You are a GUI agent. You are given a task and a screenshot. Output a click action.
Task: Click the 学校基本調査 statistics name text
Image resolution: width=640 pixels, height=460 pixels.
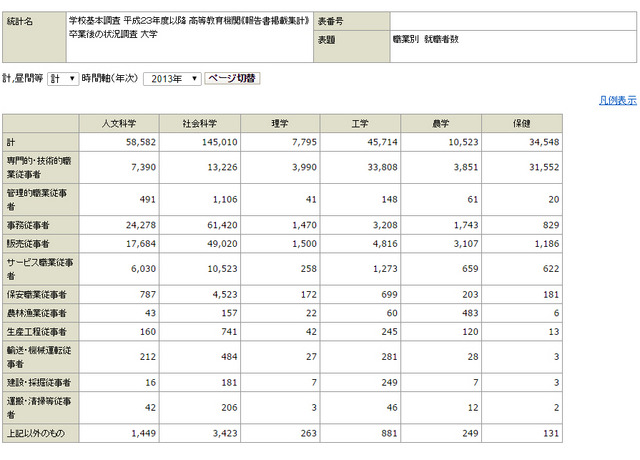point(189,27)
